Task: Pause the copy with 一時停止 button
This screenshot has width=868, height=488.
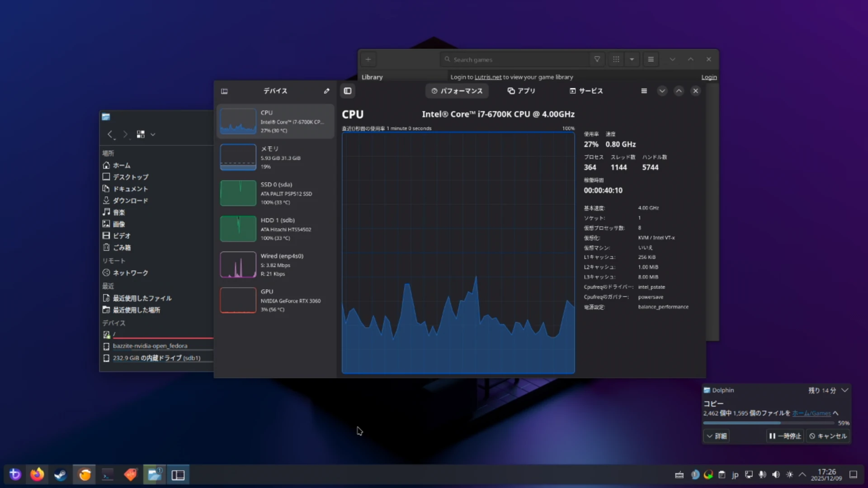Action: tap(785, 436)
